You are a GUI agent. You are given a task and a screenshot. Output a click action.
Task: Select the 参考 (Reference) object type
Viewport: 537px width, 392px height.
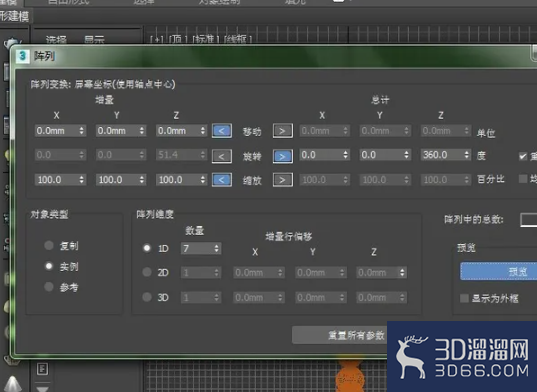49,287
